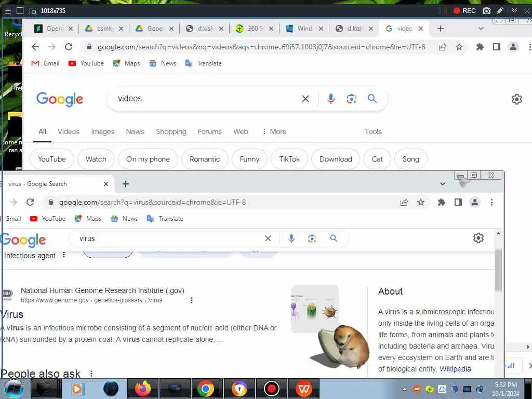Open the clock showing 5:32 PM
The width and height of the screenshot is (532, 399).
[506, 389]
